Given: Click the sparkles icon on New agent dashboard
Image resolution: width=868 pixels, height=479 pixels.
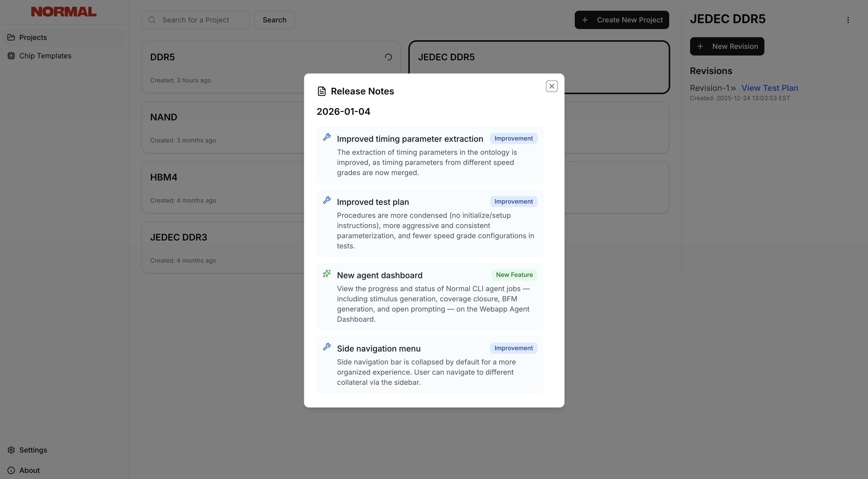Looking at the screenshot, I should coord(327,274).
